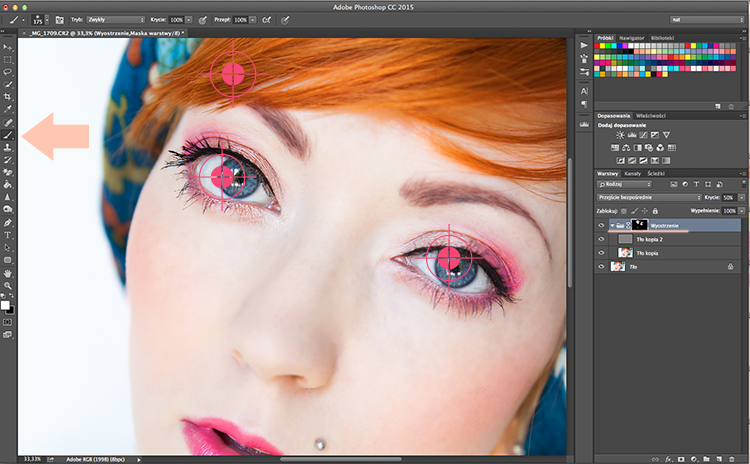Open the Właściwości panel tab
The height and width of the screenshot is (464, 750).
tap(651, 116)
